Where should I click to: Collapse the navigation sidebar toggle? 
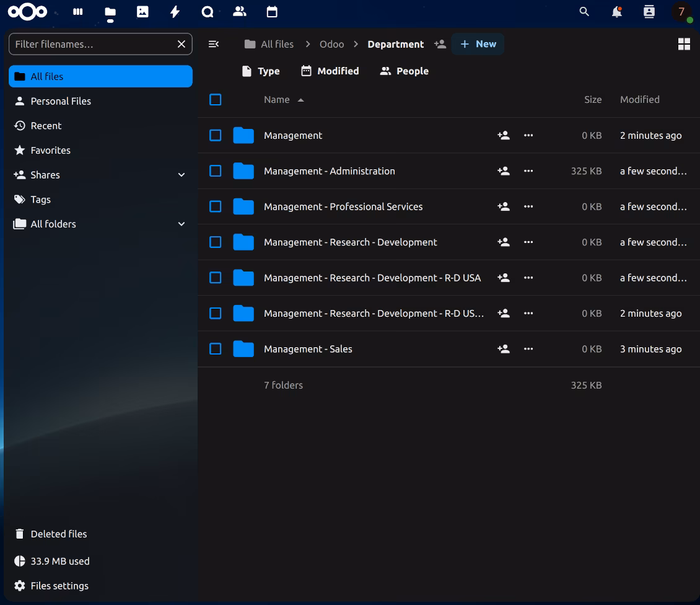pyautogui.click(x=213, y=44)
